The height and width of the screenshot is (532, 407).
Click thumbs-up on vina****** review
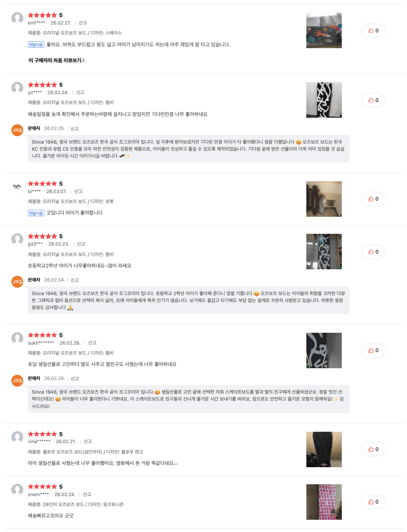pyautogui.click(x=373, y=449)
